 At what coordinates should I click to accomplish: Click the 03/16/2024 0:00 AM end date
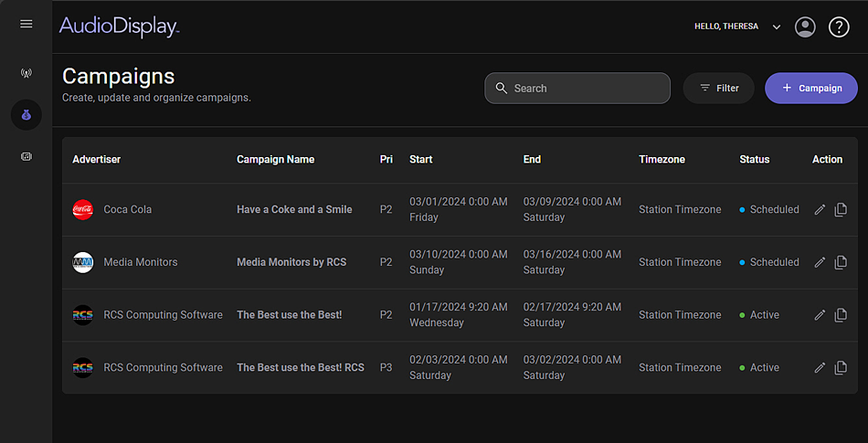coord(572,255)
